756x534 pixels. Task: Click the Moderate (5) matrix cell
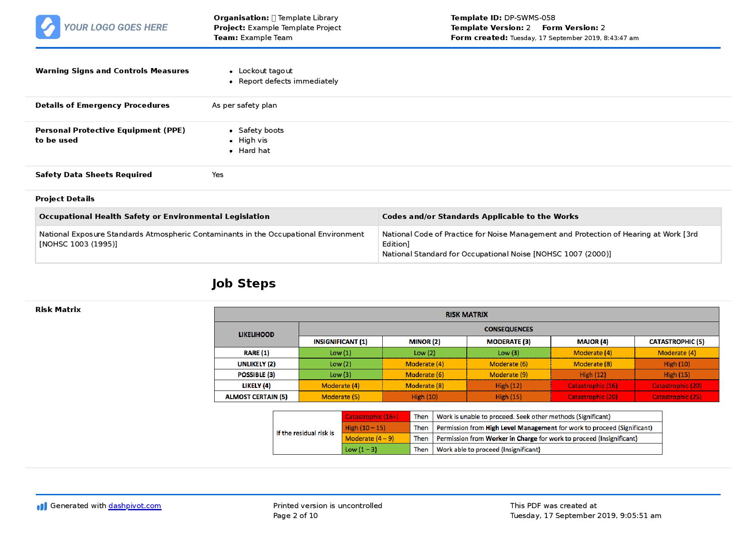click(x=340, y=397)
